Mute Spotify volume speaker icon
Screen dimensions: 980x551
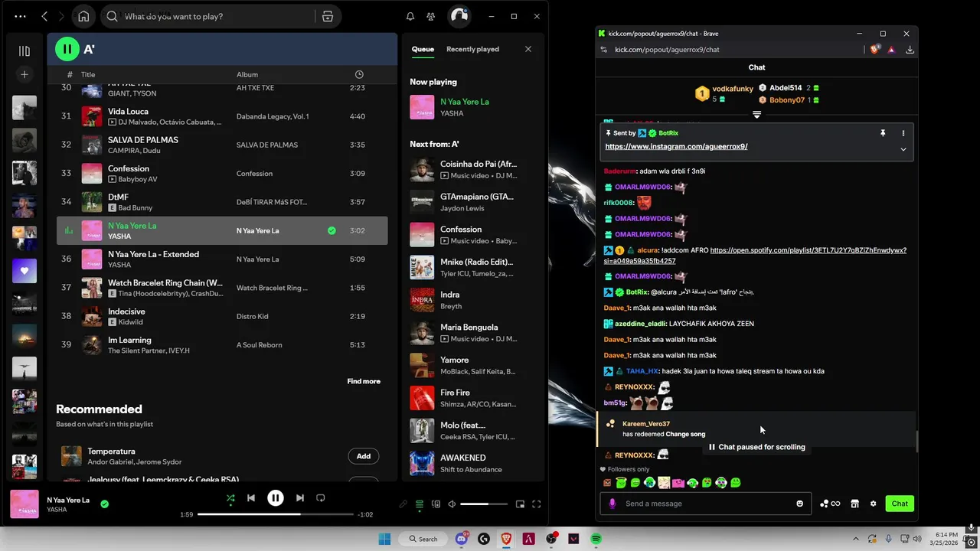pos(452,504)
